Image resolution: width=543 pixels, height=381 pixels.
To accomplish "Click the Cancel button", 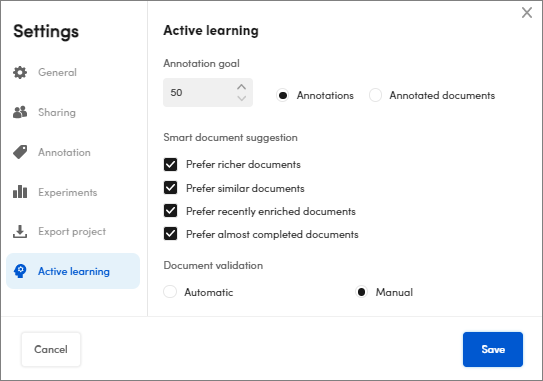I will pos(51,349).
